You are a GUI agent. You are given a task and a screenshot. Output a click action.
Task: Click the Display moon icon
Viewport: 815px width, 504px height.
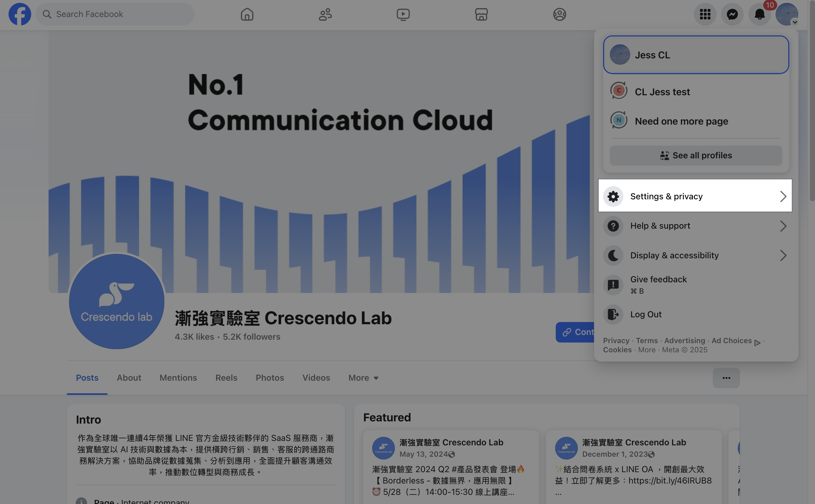pyautogui.click(x=613, y=255)
